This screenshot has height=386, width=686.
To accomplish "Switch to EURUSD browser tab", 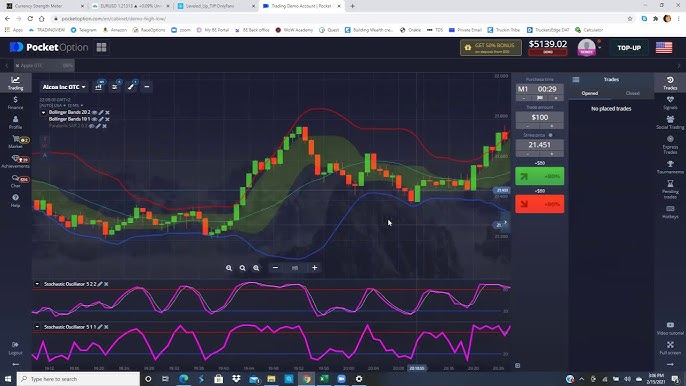I will point(130,6).
